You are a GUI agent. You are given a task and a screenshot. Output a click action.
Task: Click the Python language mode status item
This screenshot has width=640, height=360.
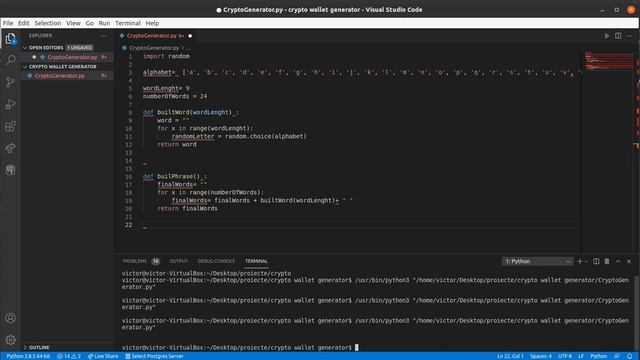tap(599, 356)
